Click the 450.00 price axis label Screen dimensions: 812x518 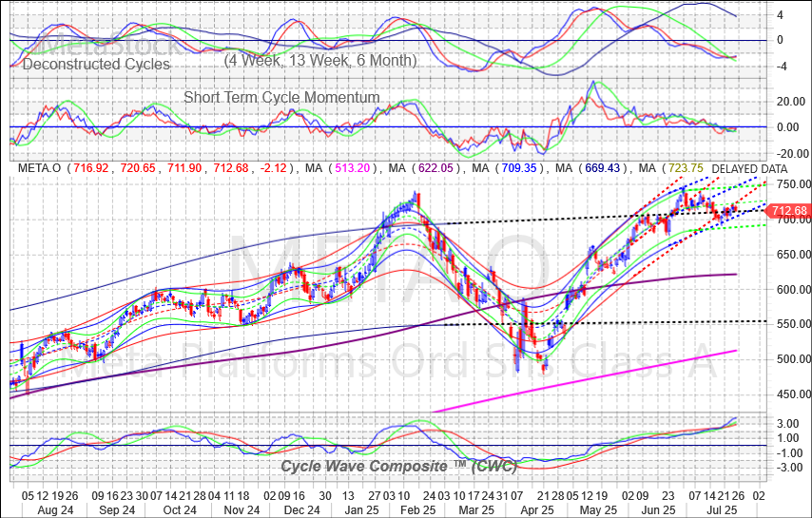click(x=793, y=394)
